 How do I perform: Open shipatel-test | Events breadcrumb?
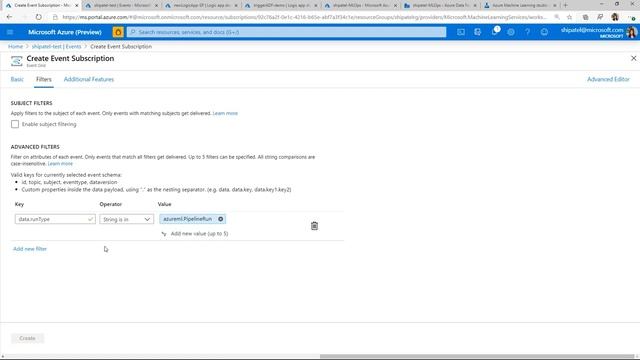click(56, 47)
